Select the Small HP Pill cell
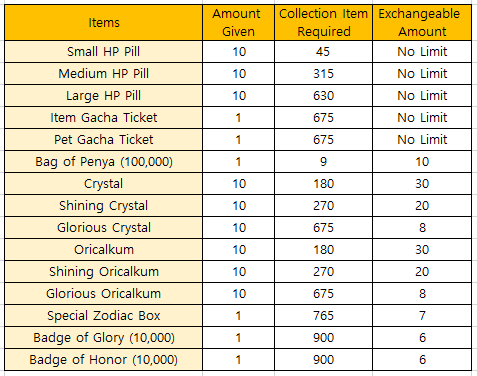The image size is (477, 376). pyautogui.click(x=104, y=52)
